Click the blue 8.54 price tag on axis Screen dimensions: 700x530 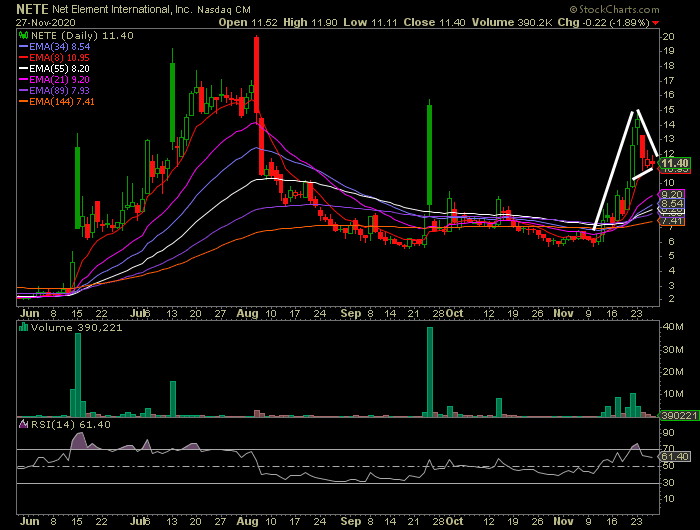[672, 204]
